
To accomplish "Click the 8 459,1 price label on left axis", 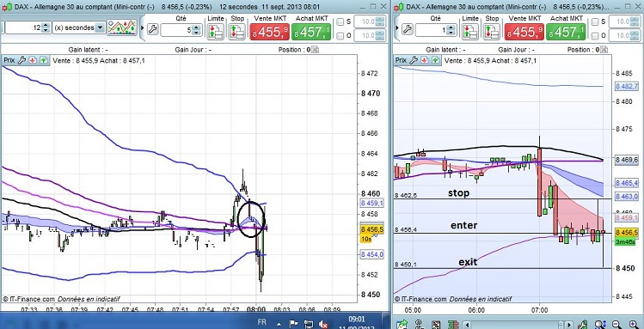I will point(371,204).
